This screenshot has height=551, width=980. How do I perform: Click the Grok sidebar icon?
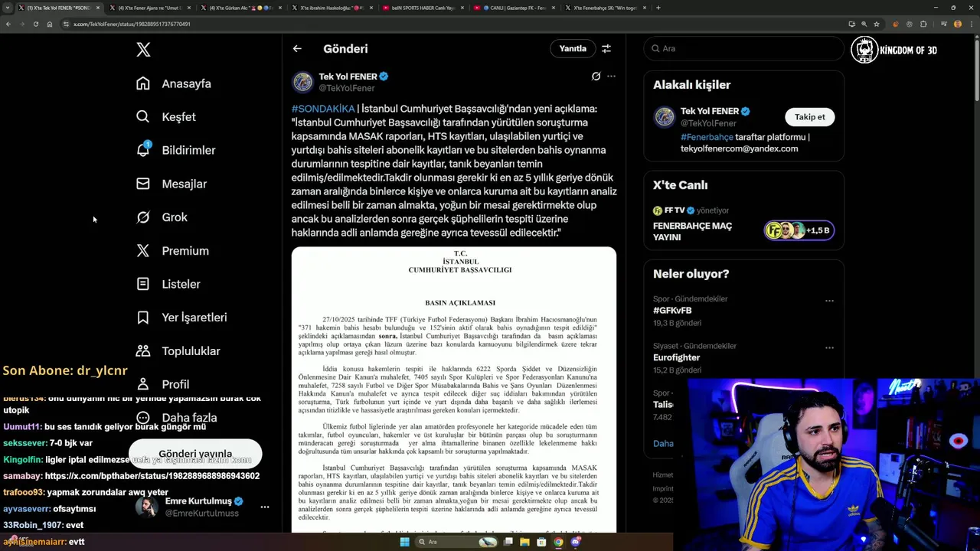[x=143, y=217]
